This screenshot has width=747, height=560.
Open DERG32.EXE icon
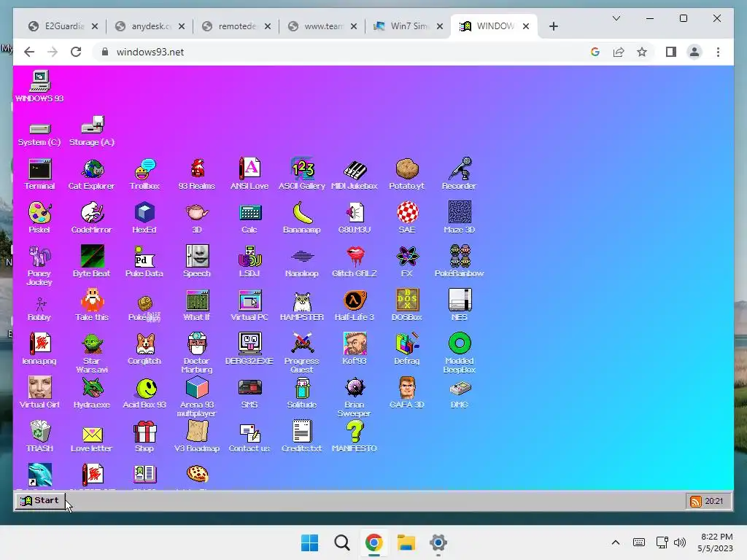click(x=249, y=349)
